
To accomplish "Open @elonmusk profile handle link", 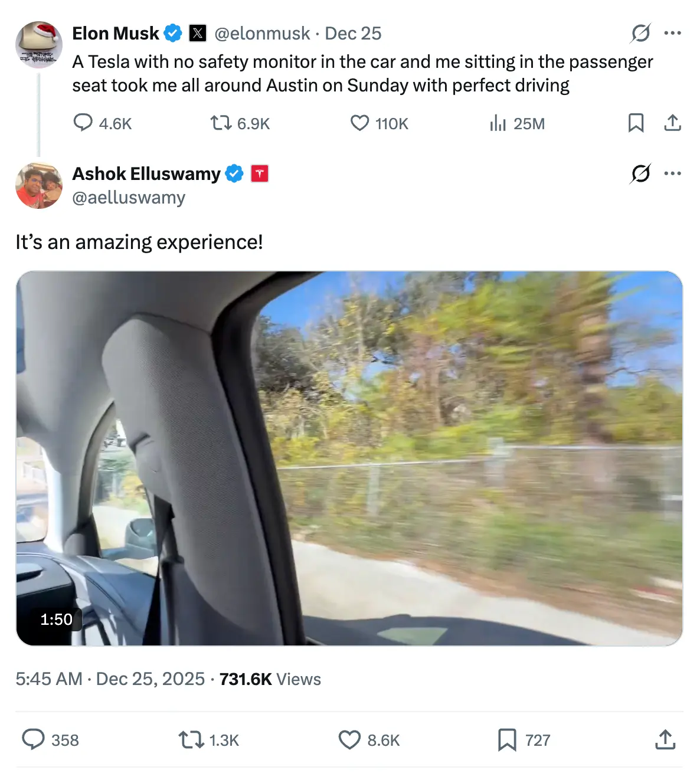I will click(x=262, y=34).
